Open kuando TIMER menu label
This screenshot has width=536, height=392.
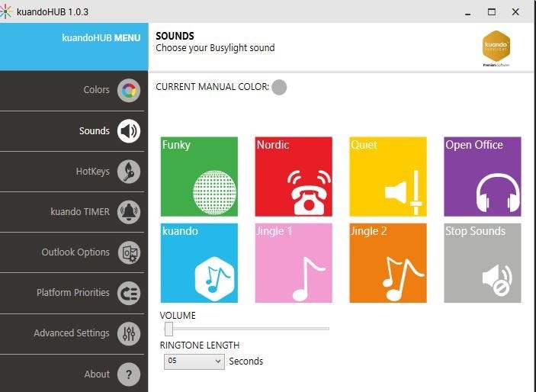[x=80, y=212]
